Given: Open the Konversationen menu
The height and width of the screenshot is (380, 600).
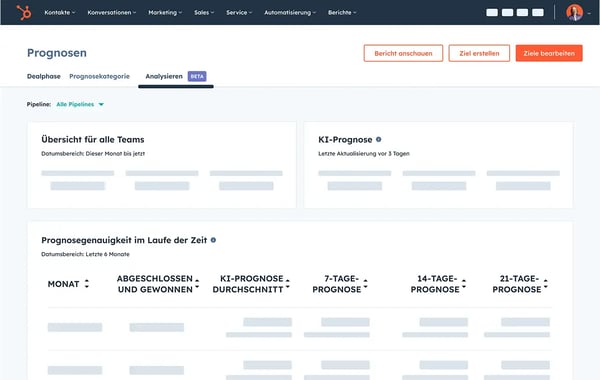Looking at the screenshot, I should click(x=112, y=13).
